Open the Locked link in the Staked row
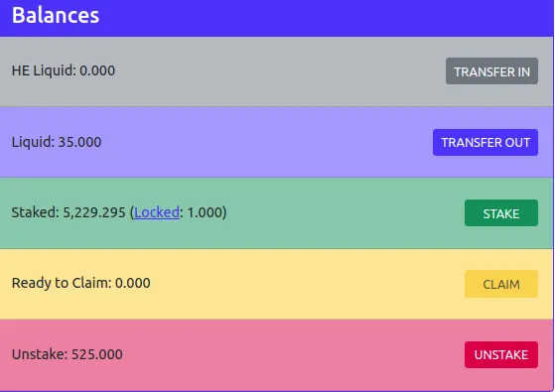 pos(157,212)
